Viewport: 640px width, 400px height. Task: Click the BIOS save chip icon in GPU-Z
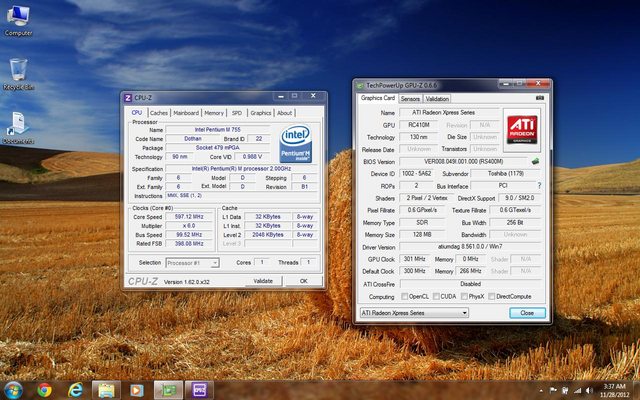pos(536,161)
